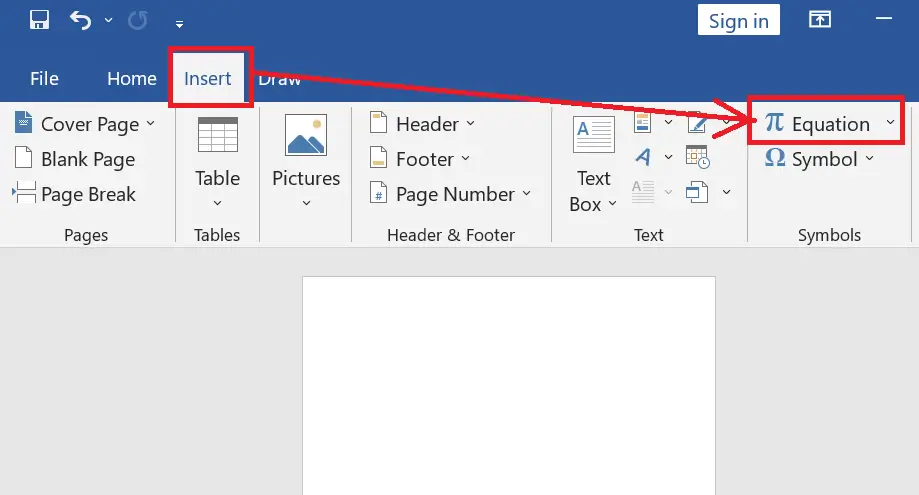Open the Symbol omega menu
Viewport: 919px width, 495px height.
click(x=819, y=159)
